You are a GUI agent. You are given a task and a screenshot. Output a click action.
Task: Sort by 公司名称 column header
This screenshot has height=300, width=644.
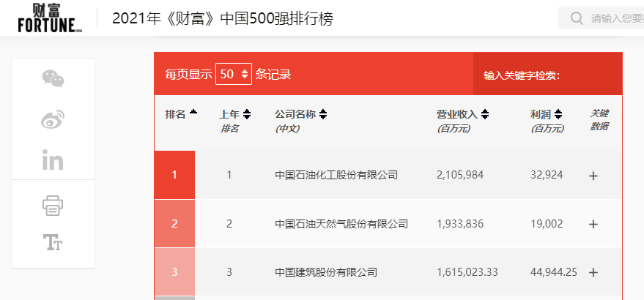[300, 114]
